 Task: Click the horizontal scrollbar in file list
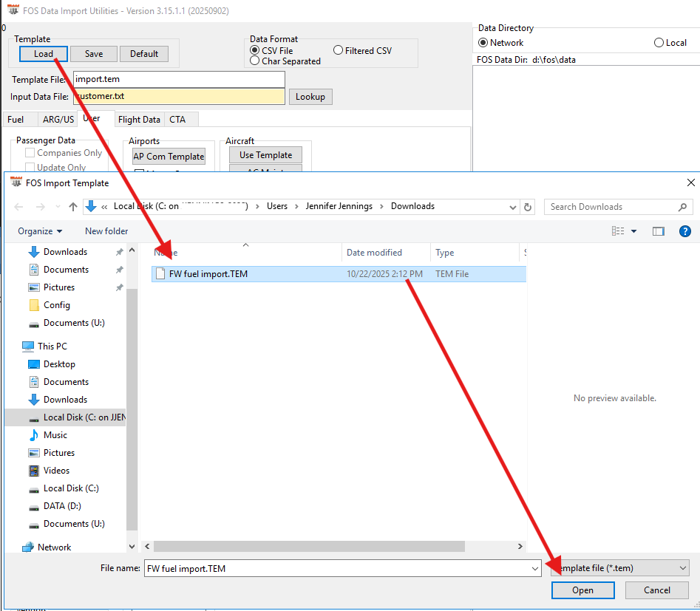tap(310, 547)
